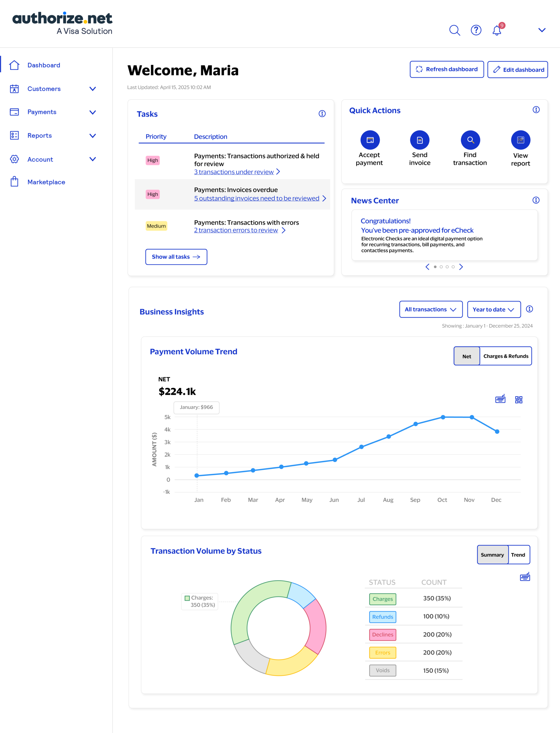Select Dashboard in the sidebar menu
The image size is (560, 733).
[44, 65]
